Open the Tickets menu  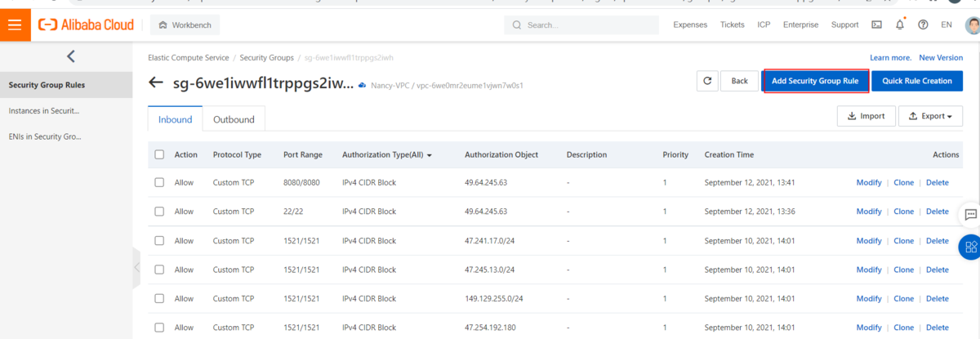pyautogui.click(x=733, y=25)
